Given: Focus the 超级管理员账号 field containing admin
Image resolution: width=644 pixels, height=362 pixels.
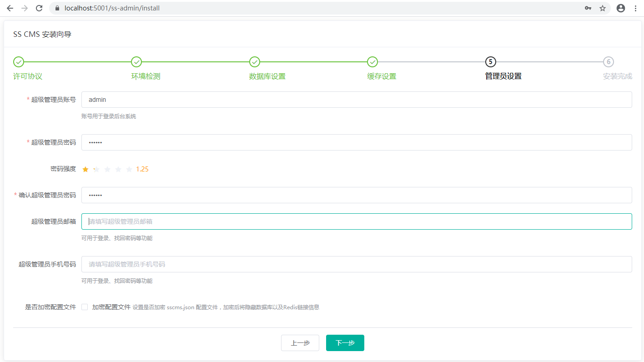Looking at the screenshot, I should (x=357, y=100).
